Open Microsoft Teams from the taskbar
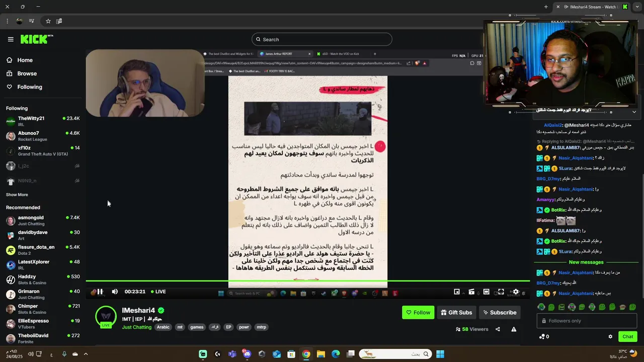Viewport: 644px width, 362px height. coord(232,354)
